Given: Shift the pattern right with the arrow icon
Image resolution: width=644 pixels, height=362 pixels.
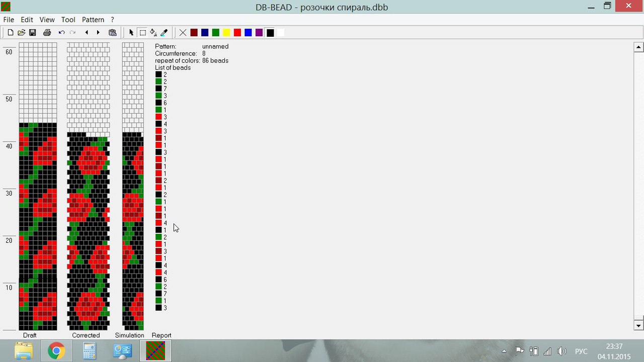Looking at the screenshot, I should tap(98, 33).
